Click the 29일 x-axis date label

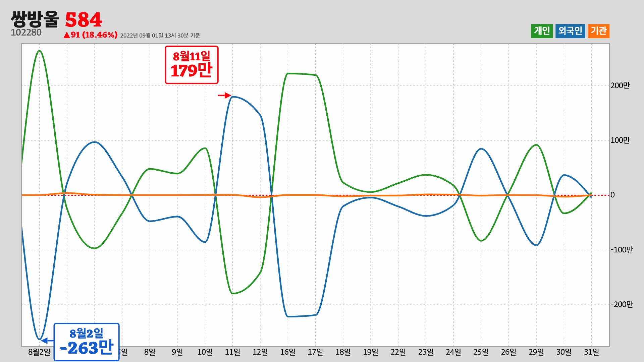coord(536,352)
